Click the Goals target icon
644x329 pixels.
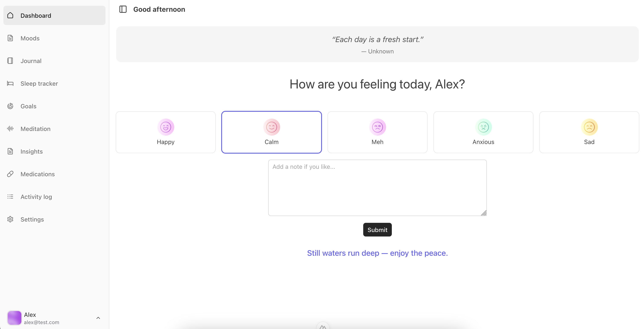pos(10,106)
